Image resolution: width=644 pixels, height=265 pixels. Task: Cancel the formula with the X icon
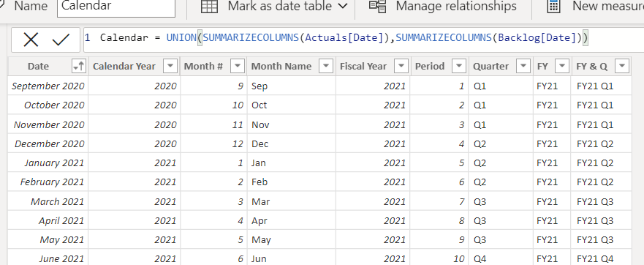[x=31, y=40]
